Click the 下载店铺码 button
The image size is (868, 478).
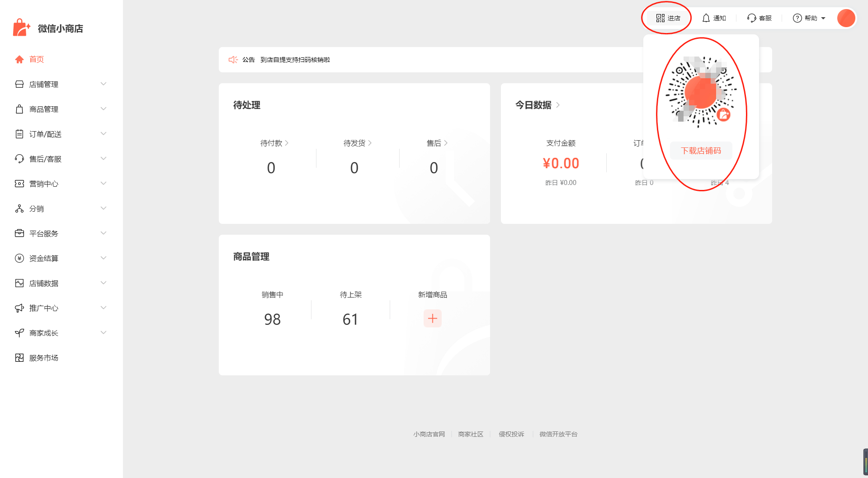point(701,151)
